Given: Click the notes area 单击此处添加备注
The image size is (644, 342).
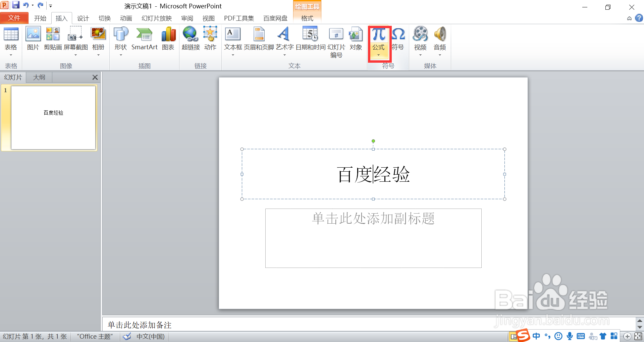Looking at the screenshot, I should click(140, 325).
